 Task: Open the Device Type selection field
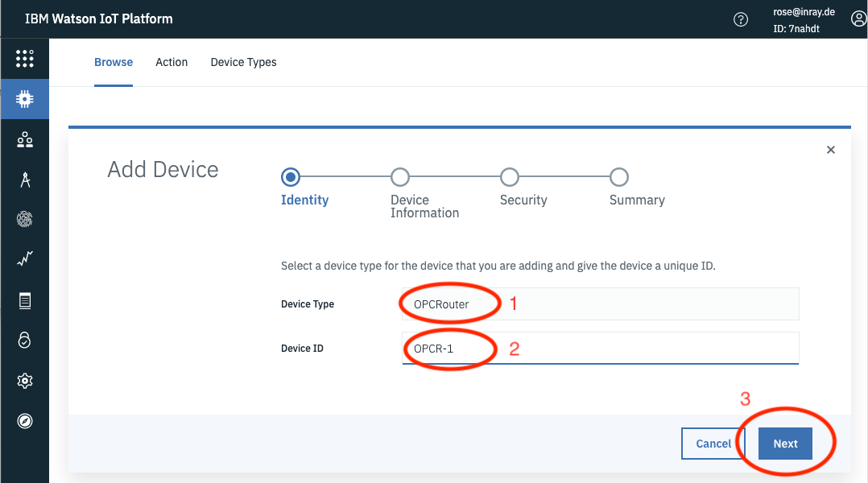pyautogui.click(x=600, y=303)
